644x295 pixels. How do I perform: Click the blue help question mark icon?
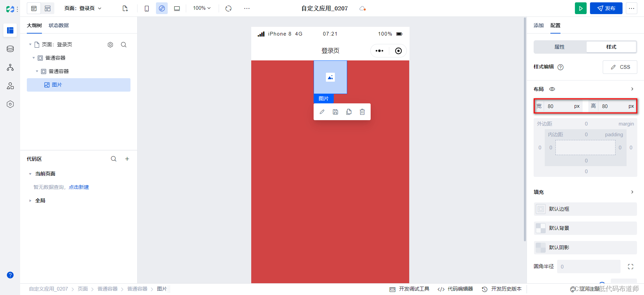[x=10, y=275]
